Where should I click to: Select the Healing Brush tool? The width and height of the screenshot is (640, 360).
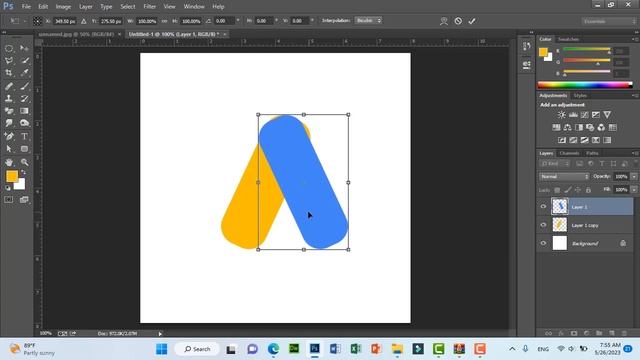(9, 86)
